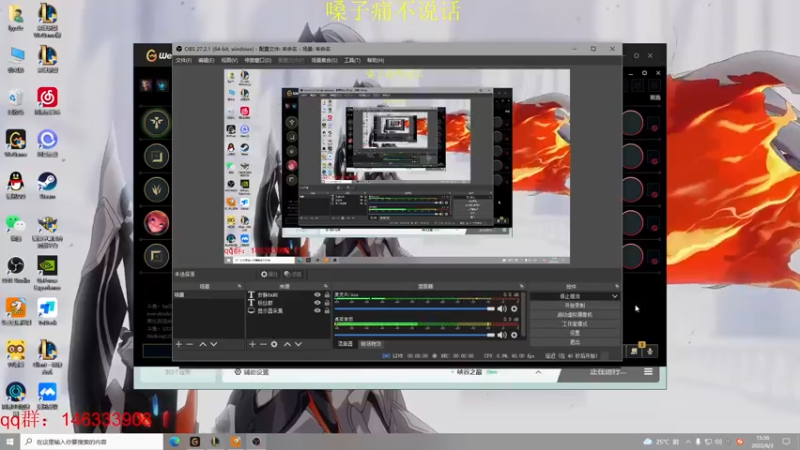
Task: Move scene down arrow in Scenes panel
Action: point(214,344)
